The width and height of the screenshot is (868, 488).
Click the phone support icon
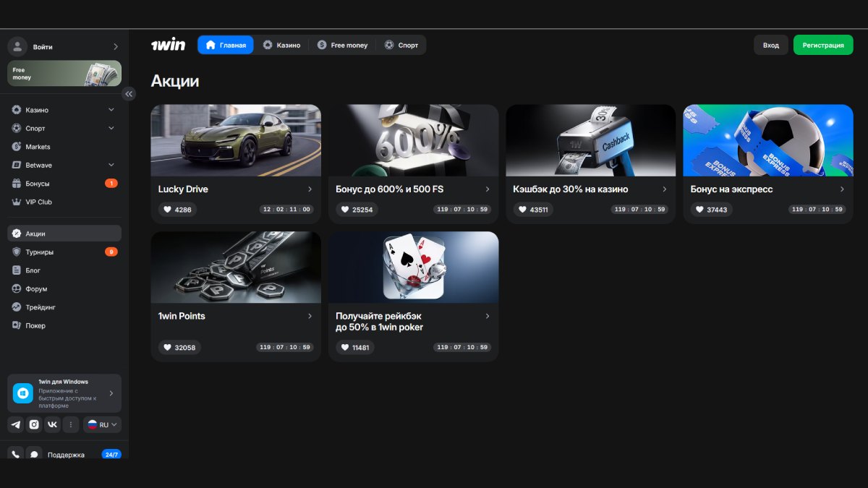coord(16,455)
